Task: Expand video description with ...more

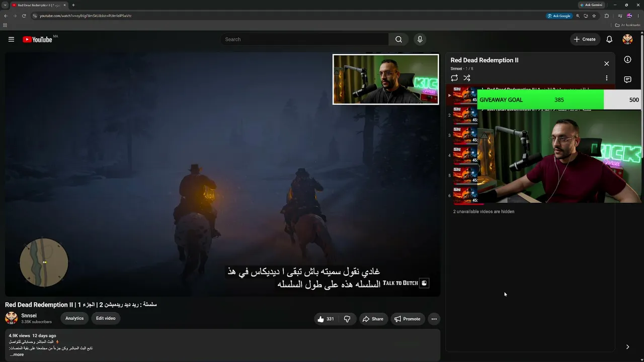Action: pyautogui.click(x=17, y=354)
